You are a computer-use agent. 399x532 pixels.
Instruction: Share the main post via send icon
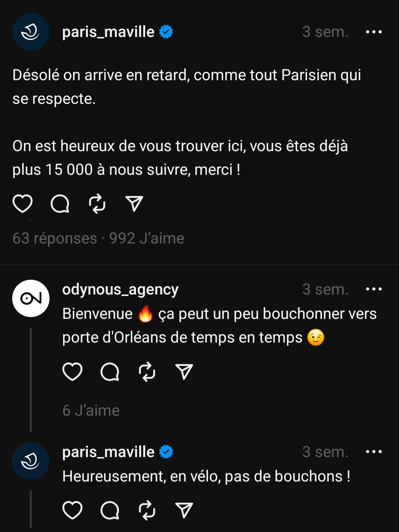(134, 204)
